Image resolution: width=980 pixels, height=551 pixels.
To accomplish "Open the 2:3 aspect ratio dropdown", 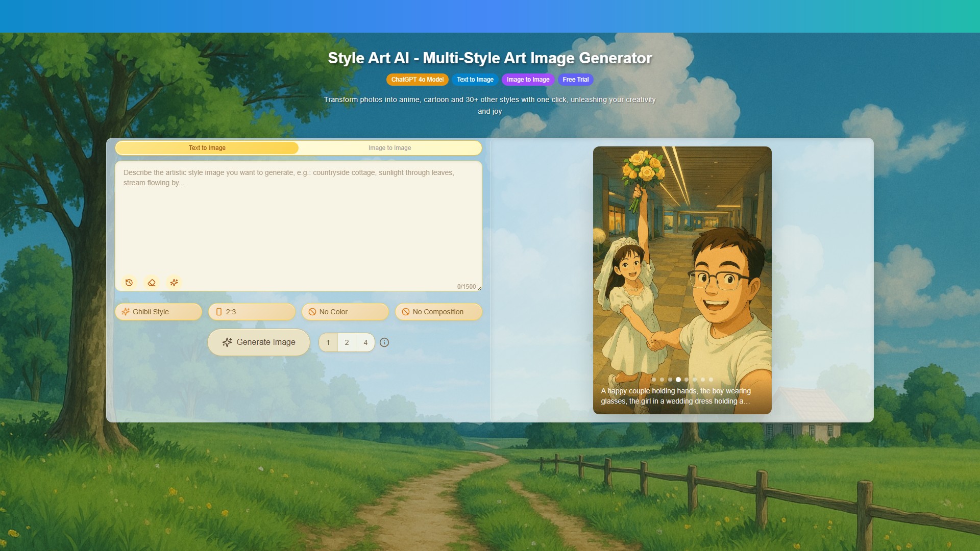I will pos(252,312).
